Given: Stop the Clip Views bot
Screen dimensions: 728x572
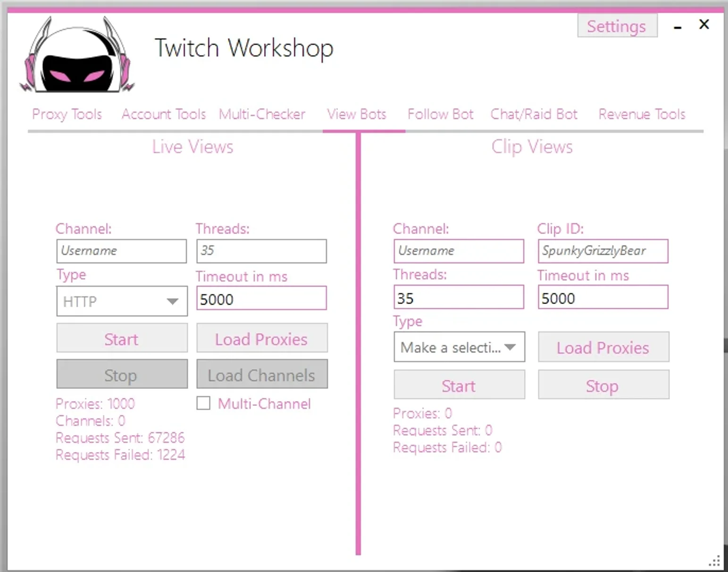Looking at the screenshot, I should (603, 385).
